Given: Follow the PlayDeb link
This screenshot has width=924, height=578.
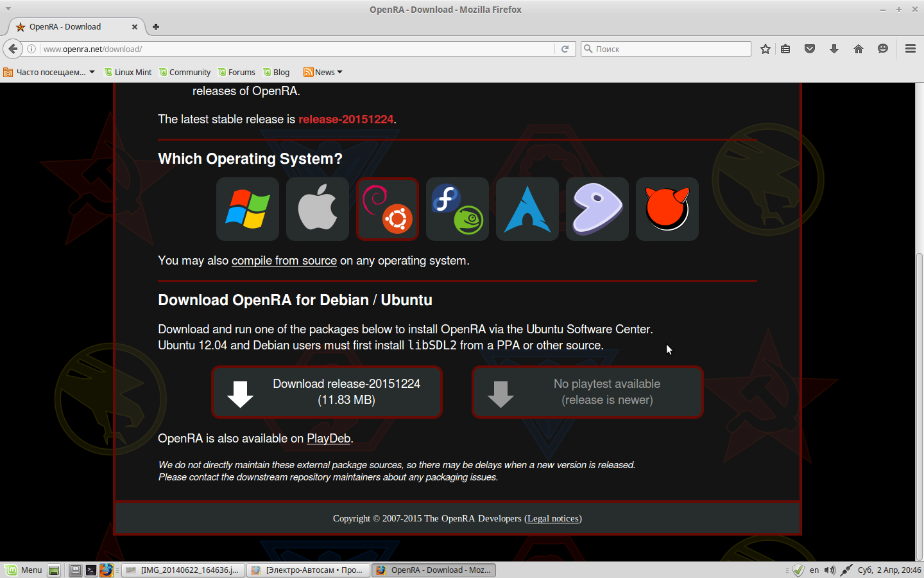Looking at the screenshot, I should 329,439.
